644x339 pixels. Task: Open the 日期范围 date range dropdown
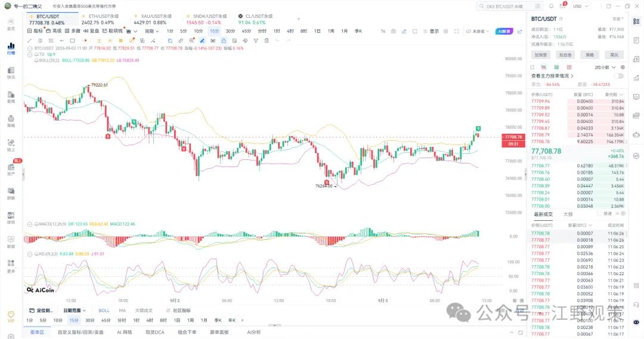75,310
